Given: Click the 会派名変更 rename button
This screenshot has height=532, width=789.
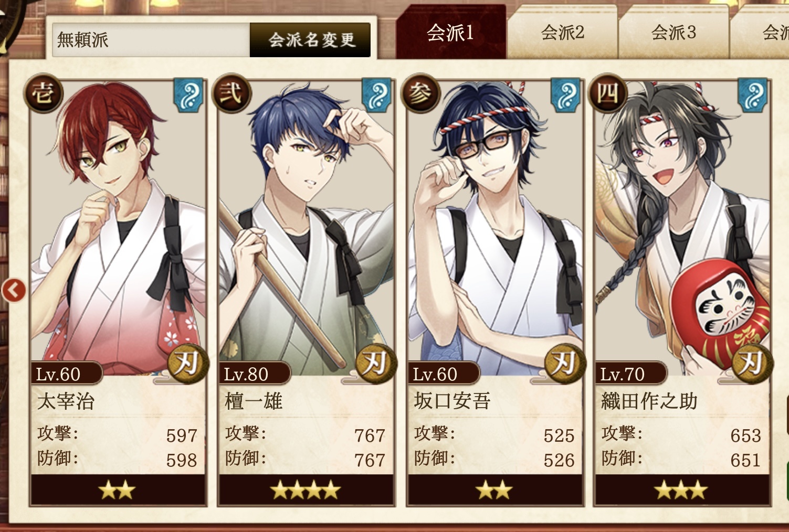Looking at the screenshot, I should click(311, 39).
